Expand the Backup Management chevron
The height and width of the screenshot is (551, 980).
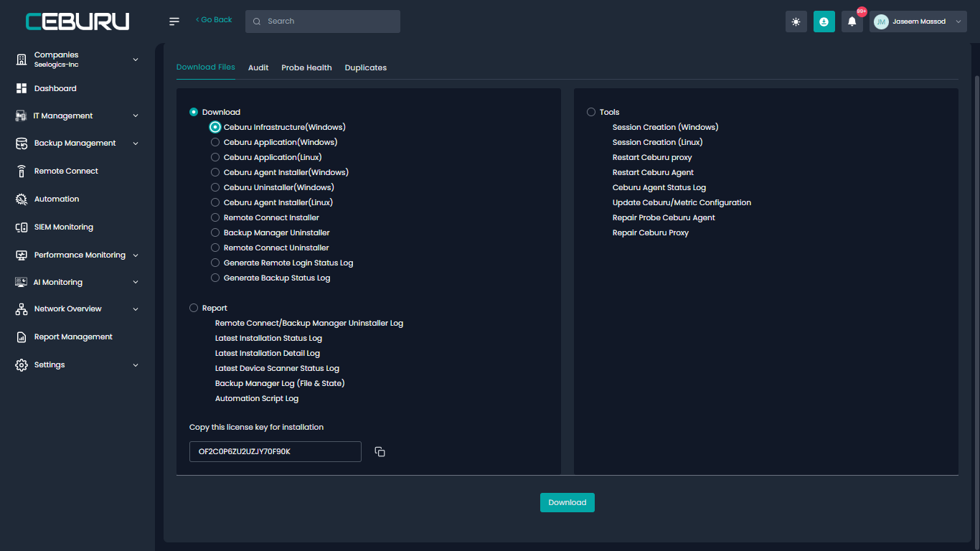(x=136, y=143)
